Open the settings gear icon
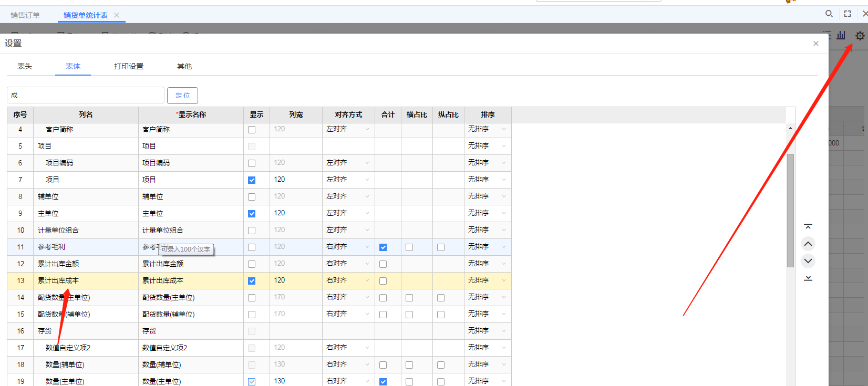Image resolution: width=868 pixels, height=386 pixels. pos(860,36)
